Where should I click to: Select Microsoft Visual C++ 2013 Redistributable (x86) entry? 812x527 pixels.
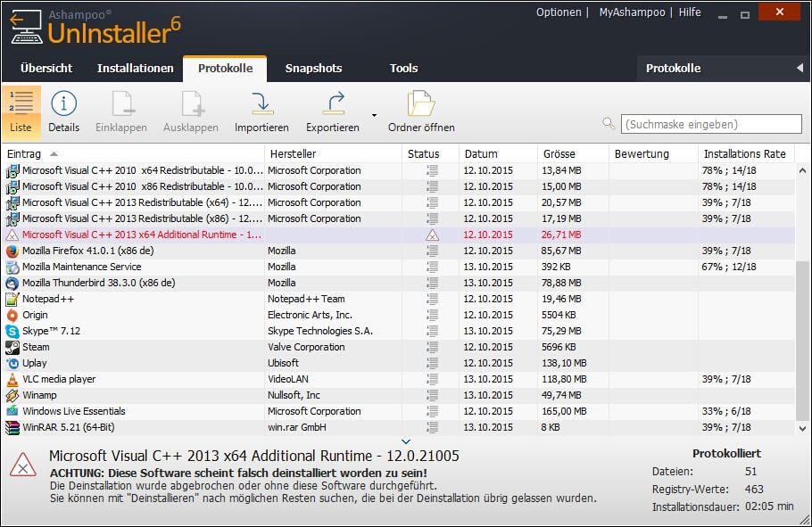tap(399, 218)
